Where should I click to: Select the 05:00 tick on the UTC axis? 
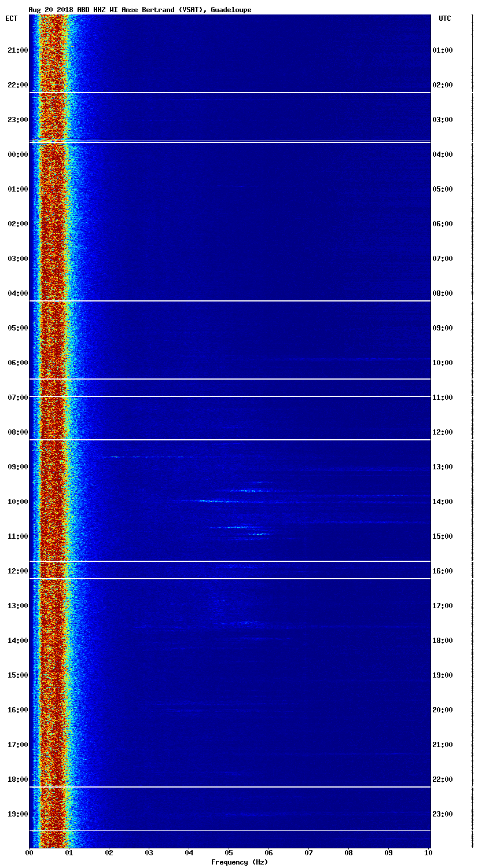(x=443, y=189)
